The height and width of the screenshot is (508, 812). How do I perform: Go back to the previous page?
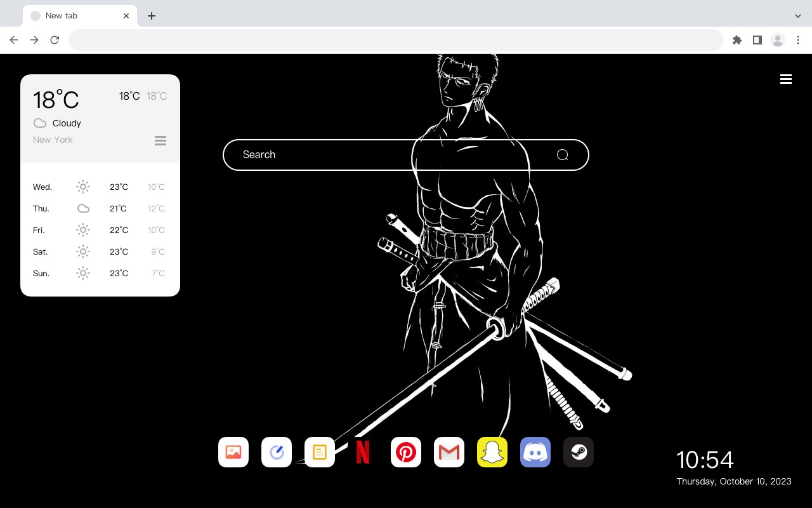pos(14,40)
